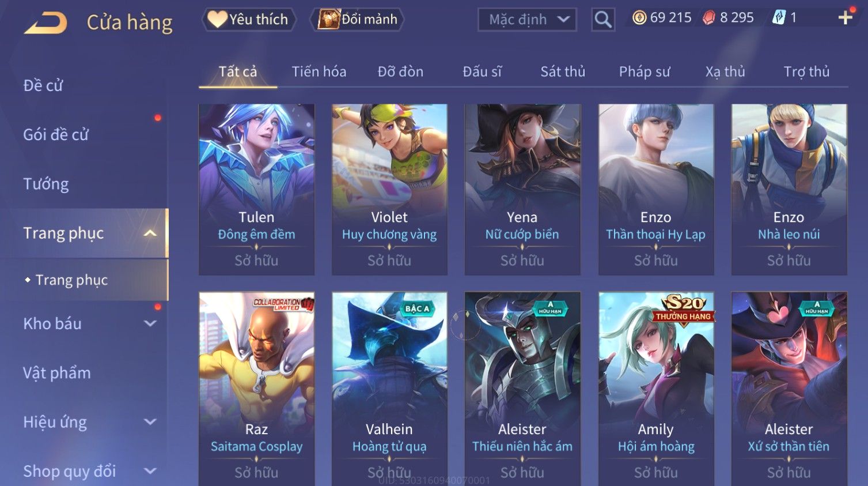Image resolution: width=868 pixels, height=486 pixels.
Task: Open Gói đề cử in sidebar
Action: coord(56,134)
